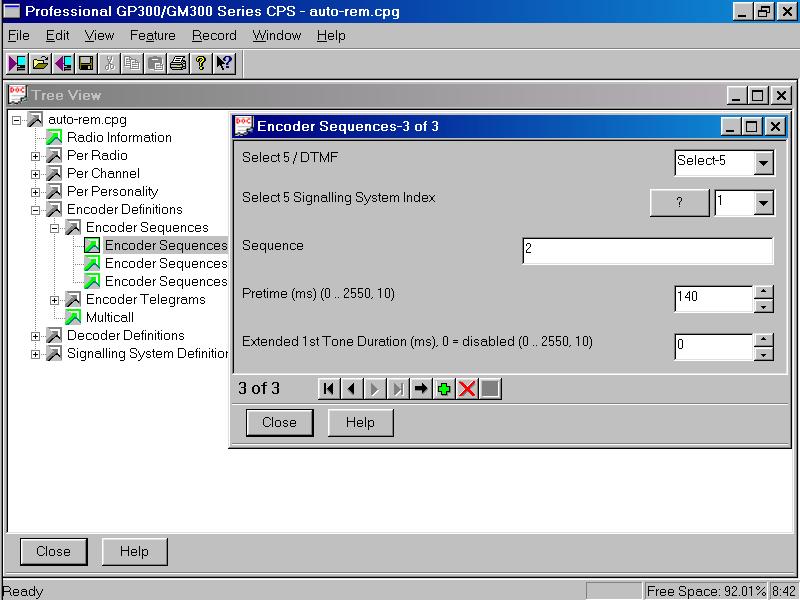Image resolution: width=800 pixels, height=600 pixels.
Task: Close the Encoder Sequences dialog with its Close button
Action: tap(280, 422)
